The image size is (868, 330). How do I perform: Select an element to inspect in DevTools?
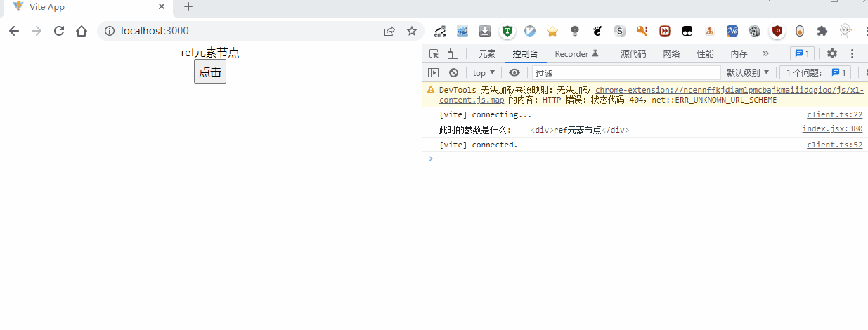pyautogui.click(x=434, y=53)
